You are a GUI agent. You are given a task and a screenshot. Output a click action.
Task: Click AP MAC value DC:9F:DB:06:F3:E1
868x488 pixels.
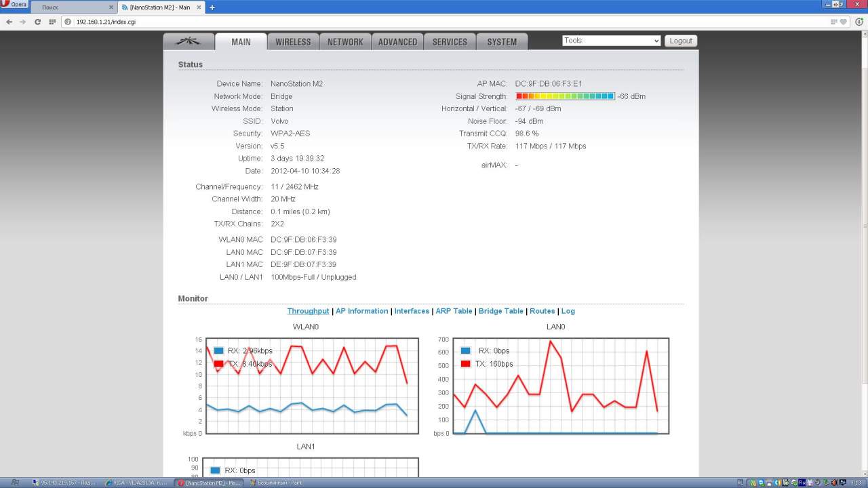pos(549,84)
